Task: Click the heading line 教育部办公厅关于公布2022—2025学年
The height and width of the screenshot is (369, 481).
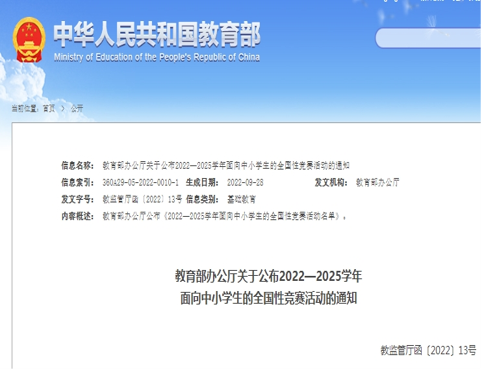Action: point(269,276)
